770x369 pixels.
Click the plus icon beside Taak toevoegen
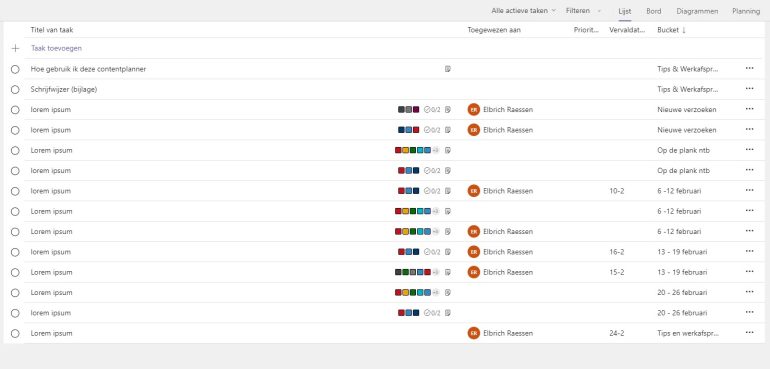click(x=15, y=48)
